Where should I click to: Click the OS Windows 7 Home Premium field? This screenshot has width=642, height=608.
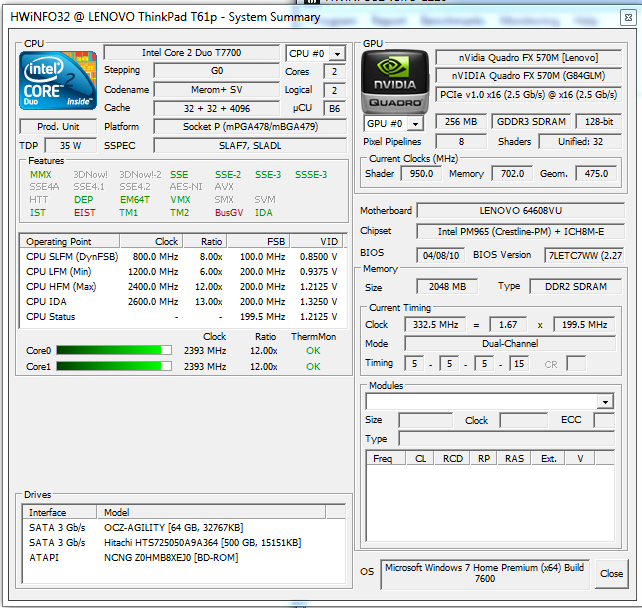click(x=485, y=574)
